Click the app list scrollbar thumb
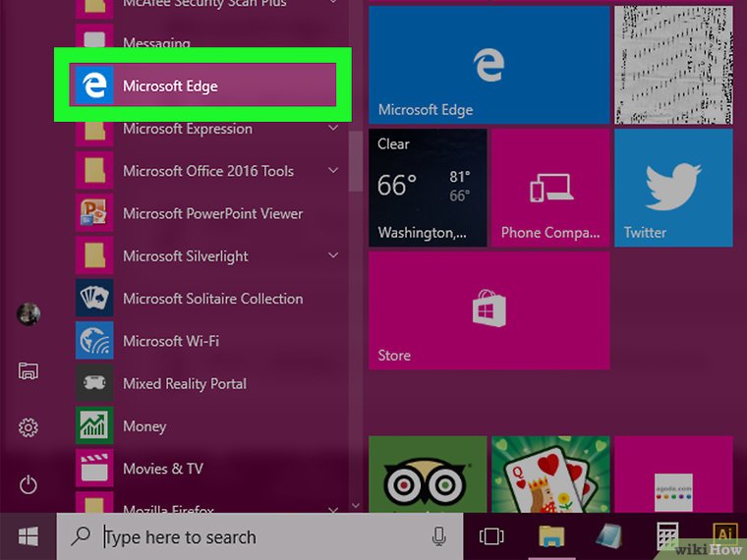 pyautogui.click(x=356, y=161)
